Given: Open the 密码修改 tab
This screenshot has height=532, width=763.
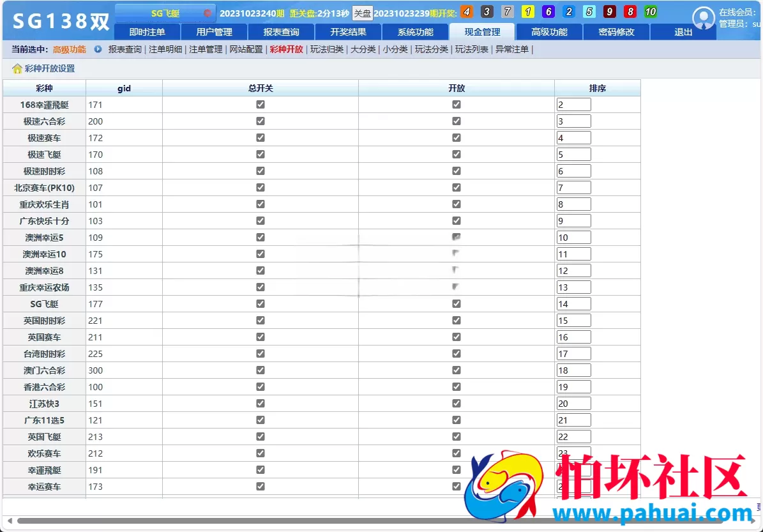Looking at the screenshot, I should pos(616,32).
